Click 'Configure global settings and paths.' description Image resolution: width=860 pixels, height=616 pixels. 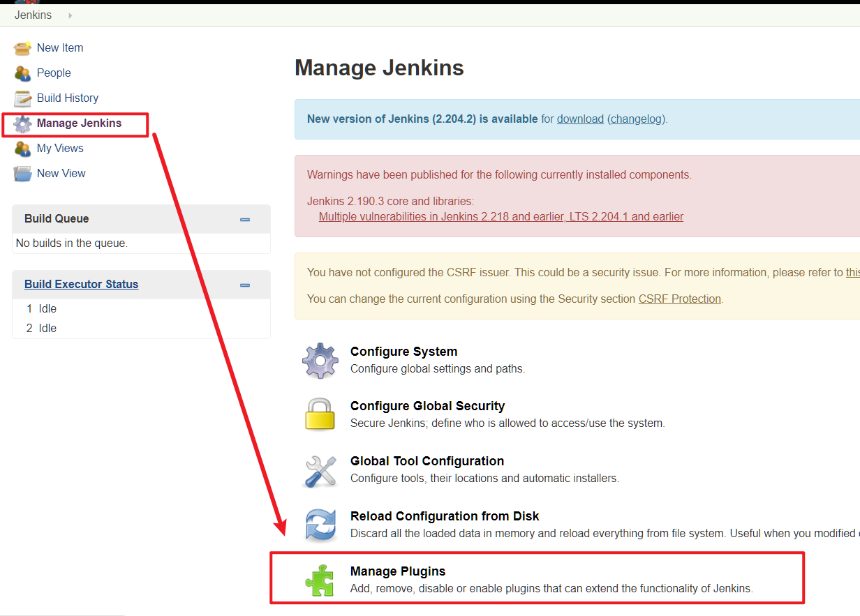coord(438,368)
